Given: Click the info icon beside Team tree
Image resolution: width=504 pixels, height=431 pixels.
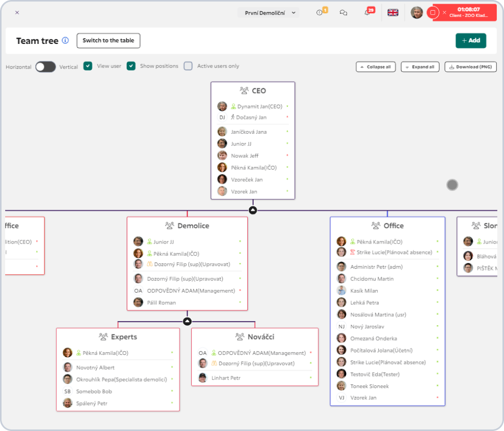Looking at the screenshot, I should coord(65,41).
